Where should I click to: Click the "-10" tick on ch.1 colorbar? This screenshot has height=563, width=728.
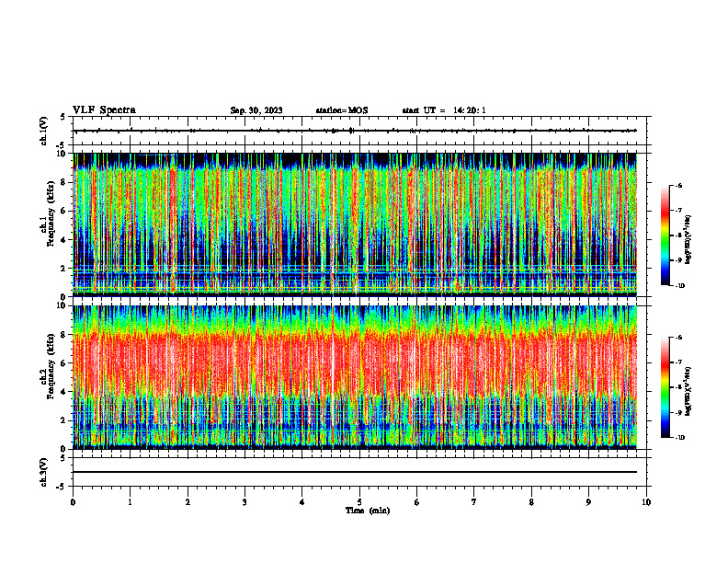click(x=679, y=285)
